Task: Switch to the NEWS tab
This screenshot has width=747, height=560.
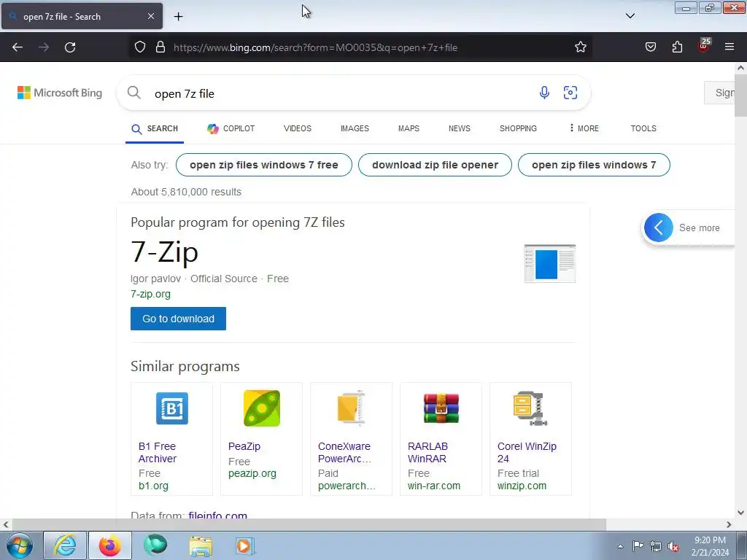Action: click(460, 128)
